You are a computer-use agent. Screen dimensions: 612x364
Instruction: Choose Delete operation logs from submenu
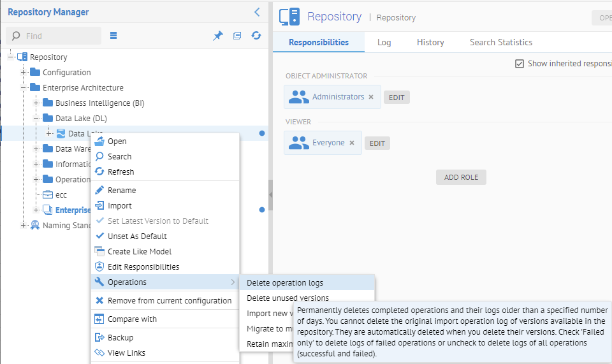(285, 283)
